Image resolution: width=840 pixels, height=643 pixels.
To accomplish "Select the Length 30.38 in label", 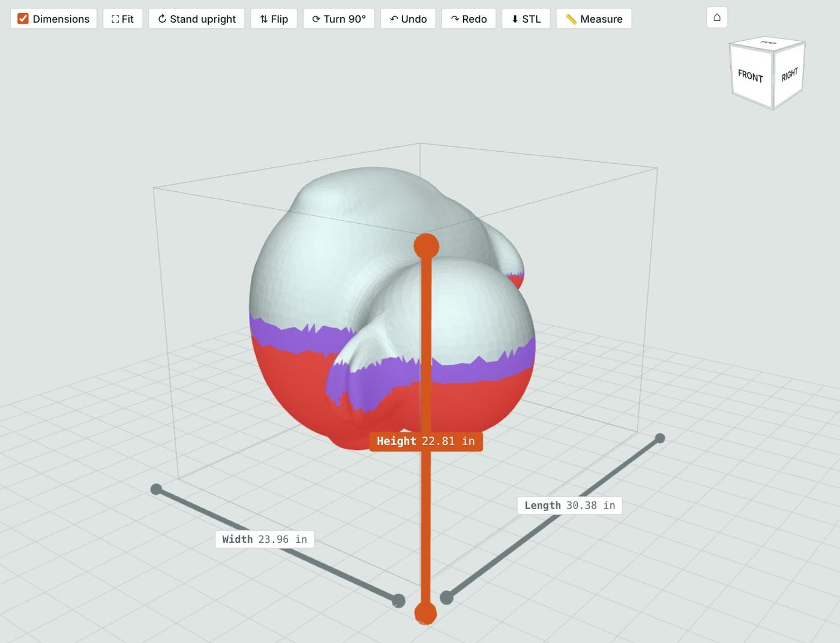I will point(570,505).
